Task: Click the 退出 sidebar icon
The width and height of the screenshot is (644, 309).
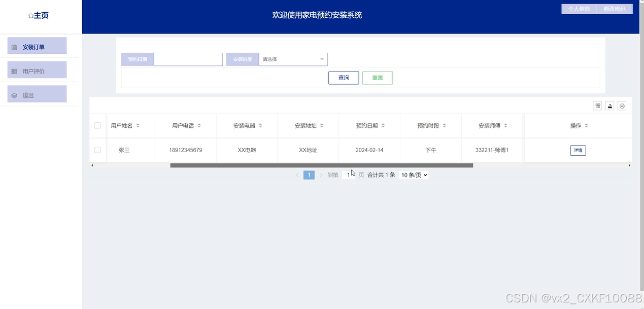Action: point(14,95)
